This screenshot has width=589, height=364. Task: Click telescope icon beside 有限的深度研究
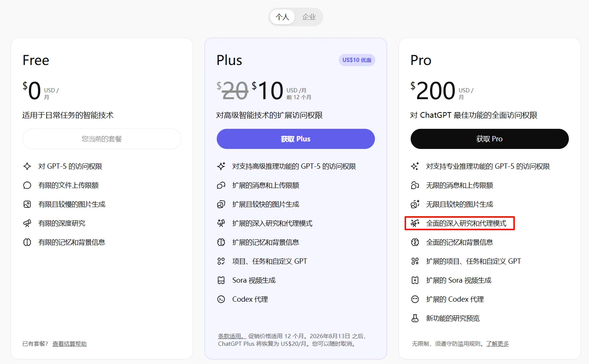pos(27,223)
